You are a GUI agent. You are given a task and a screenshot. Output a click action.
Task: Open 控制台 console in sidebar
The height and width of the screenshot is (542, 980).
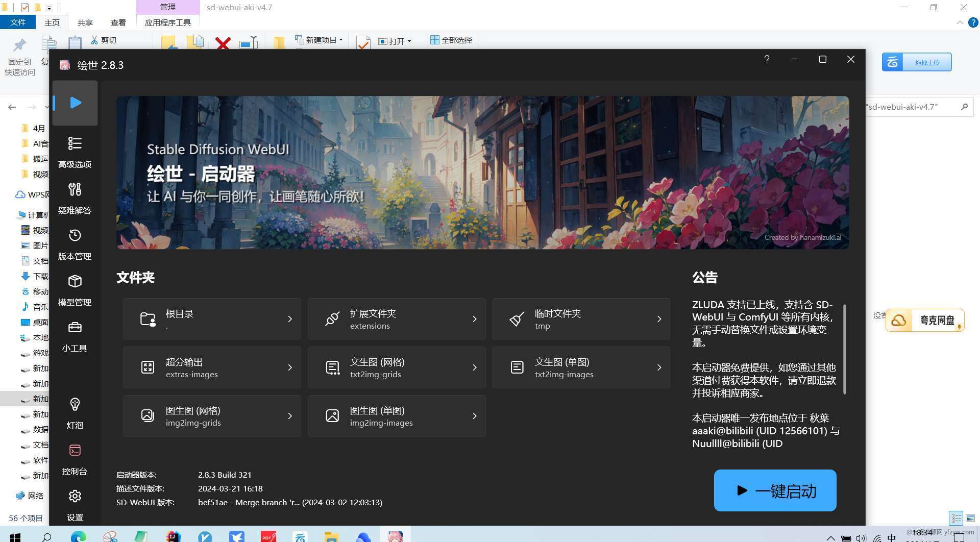pos(75,459)
